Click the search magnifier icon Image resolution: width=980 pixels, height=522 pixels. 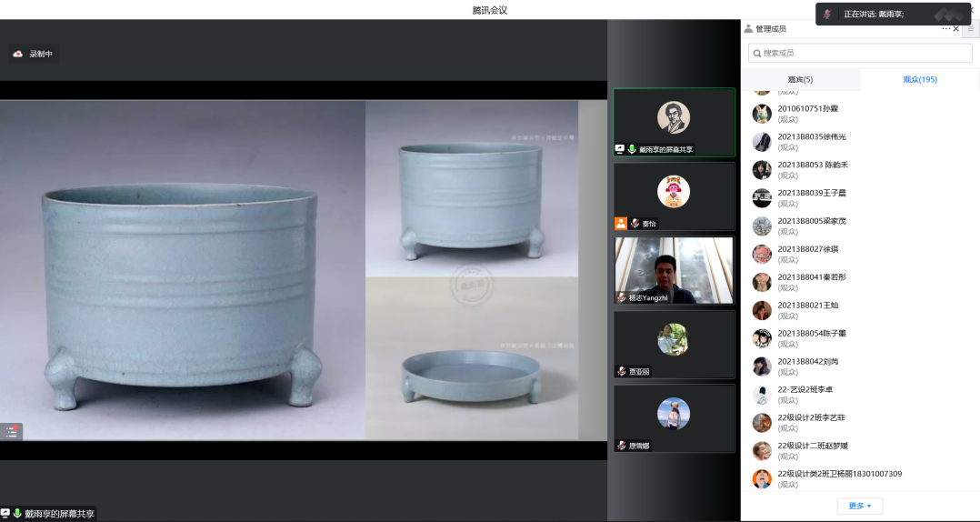point(756,54)
